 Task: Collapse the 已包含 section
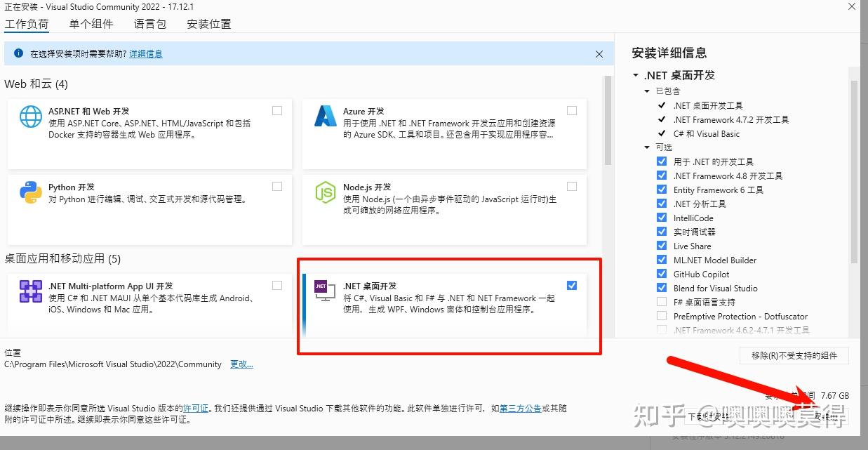click(x=648, y=91)
